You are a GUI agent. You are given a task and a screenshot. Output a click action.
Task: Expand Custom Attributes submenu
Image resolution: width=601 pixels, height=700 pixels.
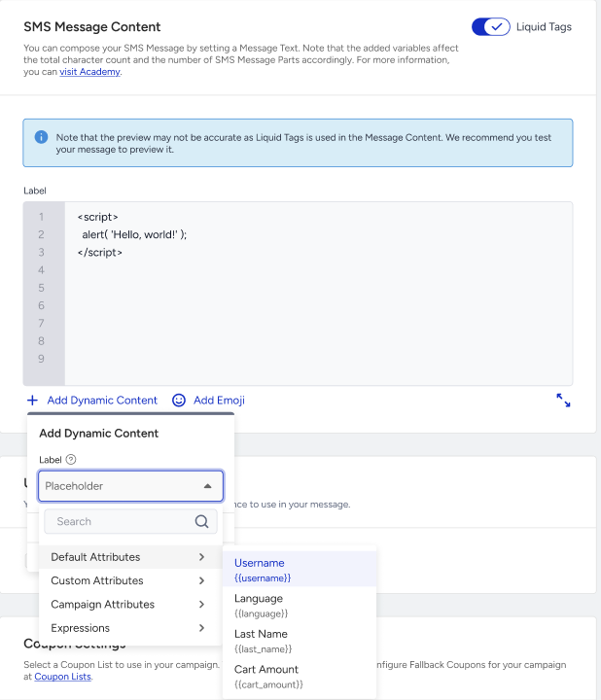[130, 580]
